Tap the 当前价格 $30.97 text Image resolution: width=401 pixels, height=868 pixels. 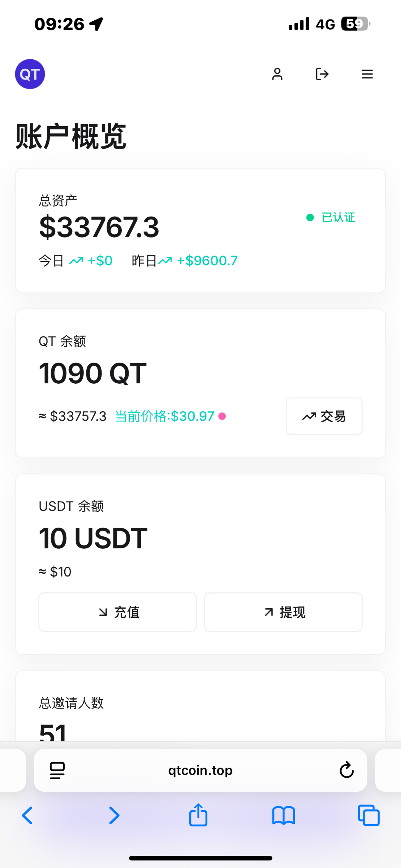click(165, 416)
